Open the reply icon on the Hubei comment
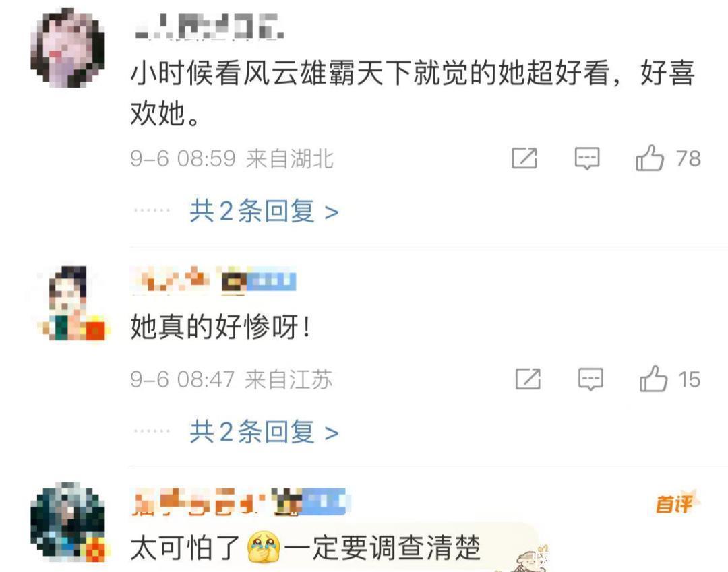The image size is (728, 572). (x=587, y=158)
